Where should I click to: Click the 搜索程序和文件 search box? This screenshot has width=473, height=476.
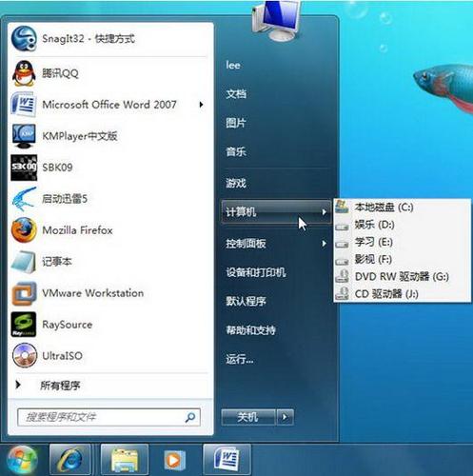108,417
